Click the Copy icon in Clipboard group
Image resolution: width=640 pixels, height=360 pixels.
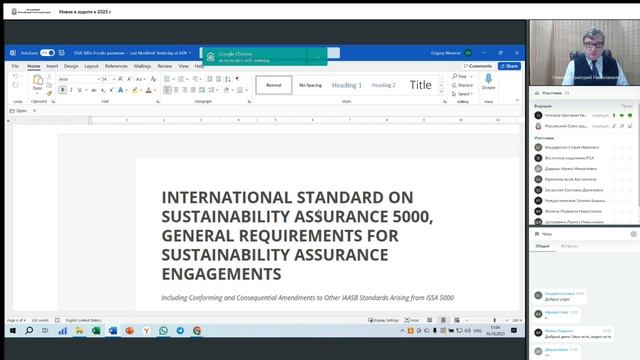tap(49, 85)
